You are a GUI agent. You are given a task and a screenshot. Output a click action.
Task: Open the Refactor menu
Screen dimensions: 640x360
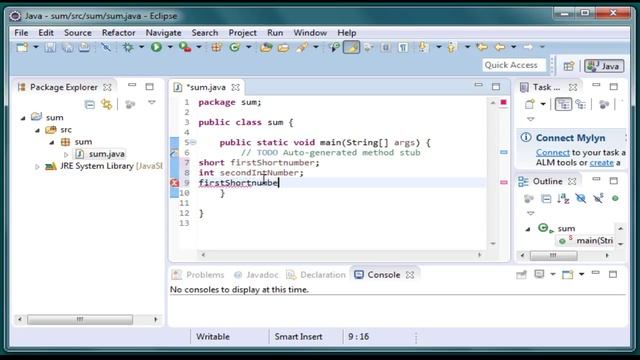coord(118,33)
